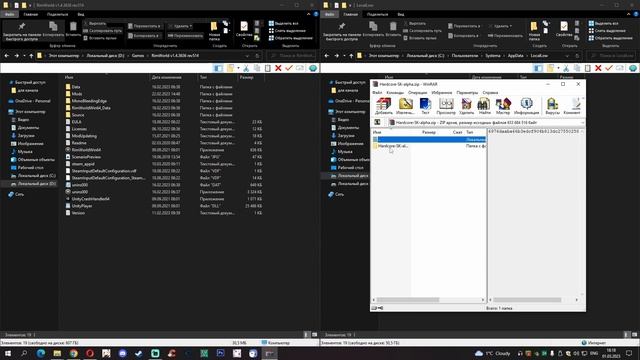Select the '..' parent row in WinRAR

pos(429,139)
